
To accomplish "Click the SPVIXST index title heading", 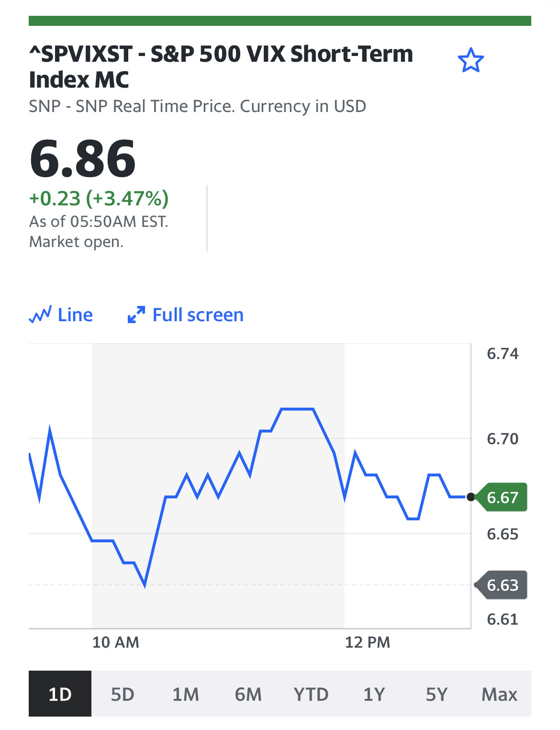I will pos(221,67).
